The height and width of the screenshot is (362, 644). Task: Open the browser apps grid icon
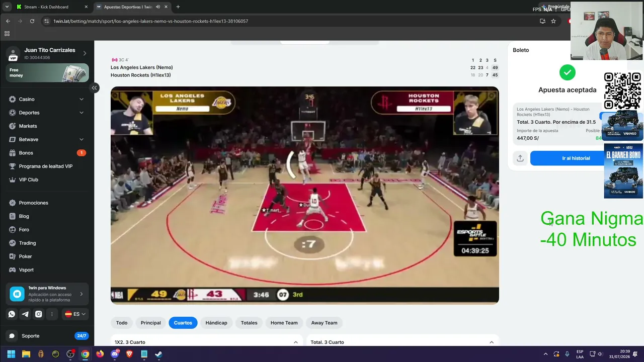click(7, 34)
